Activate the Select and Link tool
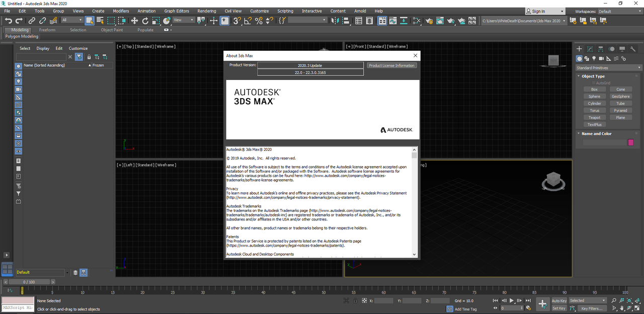 point(31,21)
